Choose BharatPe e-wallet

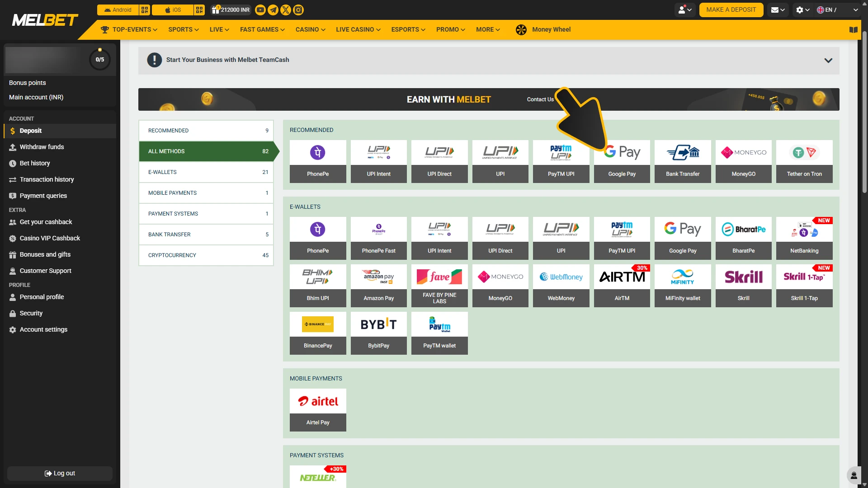[744, 238]
